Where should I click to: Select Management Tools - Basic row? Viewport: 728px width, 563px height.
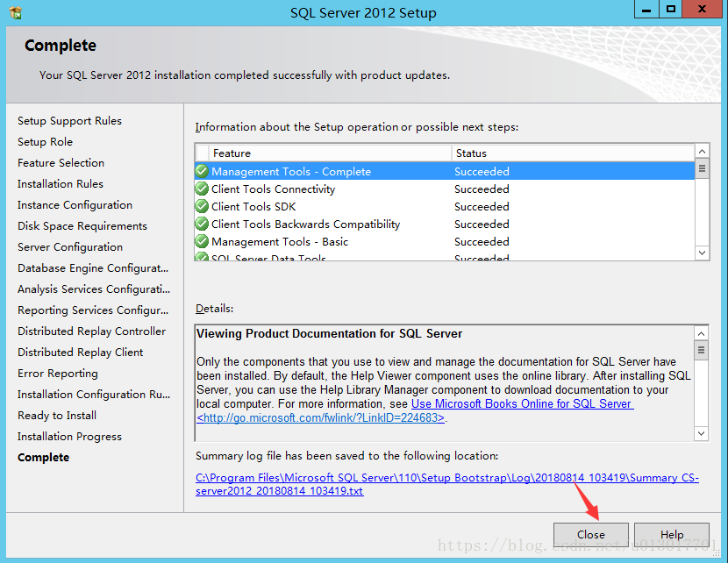(x=445, y=242)
